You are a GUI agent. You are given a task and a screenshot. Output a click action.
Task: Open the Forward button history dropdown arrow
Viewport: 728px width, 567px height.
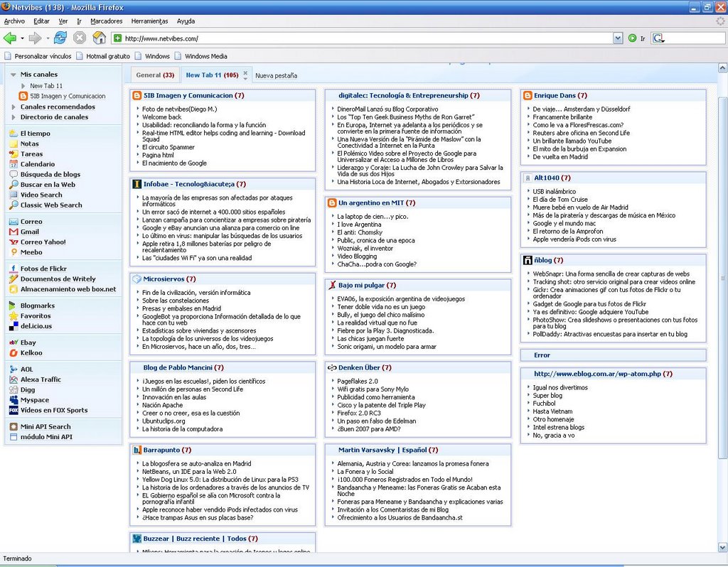pyautogui.click(x=48, y=38)
